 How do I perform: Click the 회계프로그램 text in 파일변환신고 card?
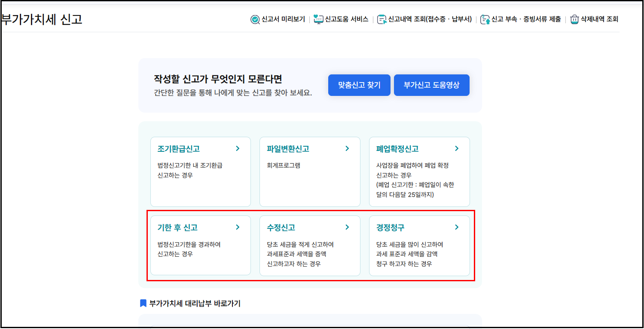[x=284, y=166]
